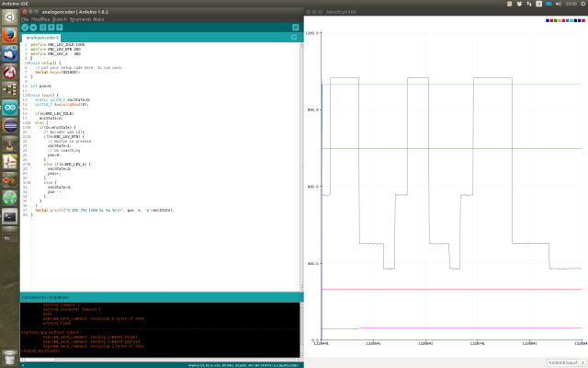The height and width of the screenshot is (368, 588).
Task: Collapse the void setup() code fold marker
Action: click(x=28, y=63)
